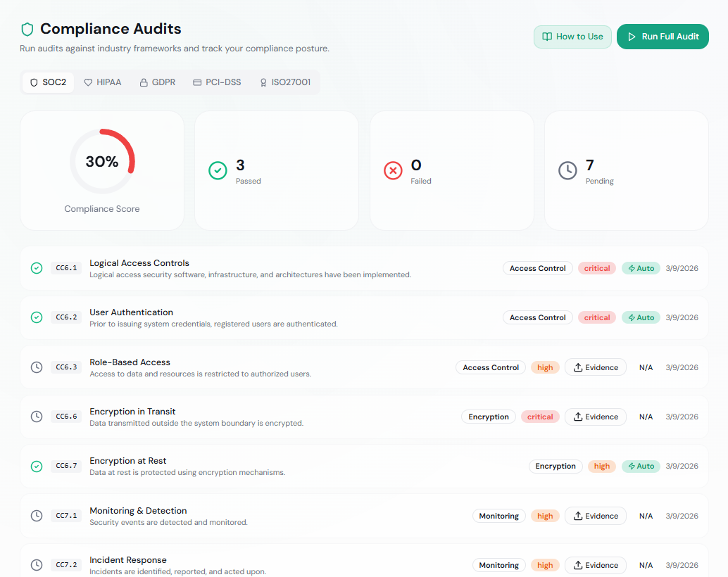The image size is (728, 577).
Task: Click the CC7.1 Monitoring & Detection row title
Action: [138, 511]
